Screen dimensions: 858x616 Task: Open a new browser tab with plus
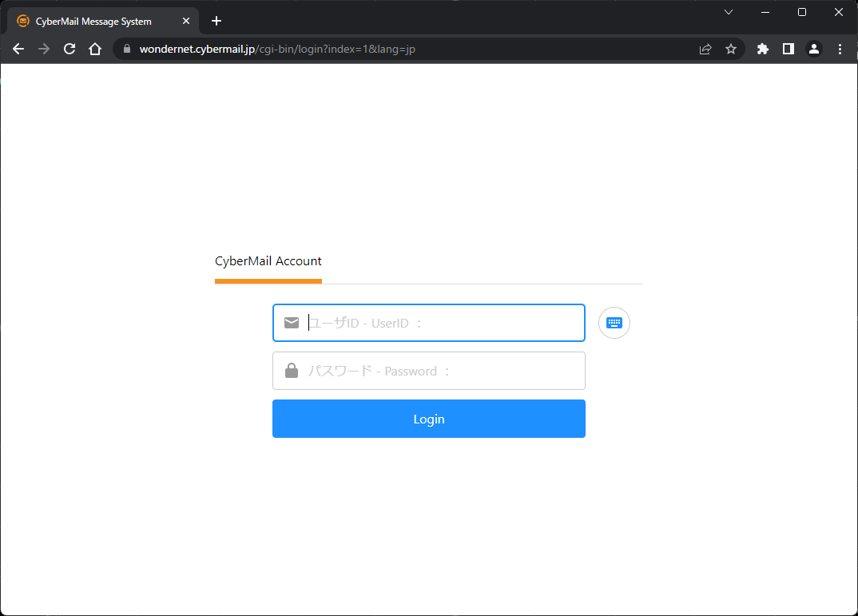click(x=216, y=21)
